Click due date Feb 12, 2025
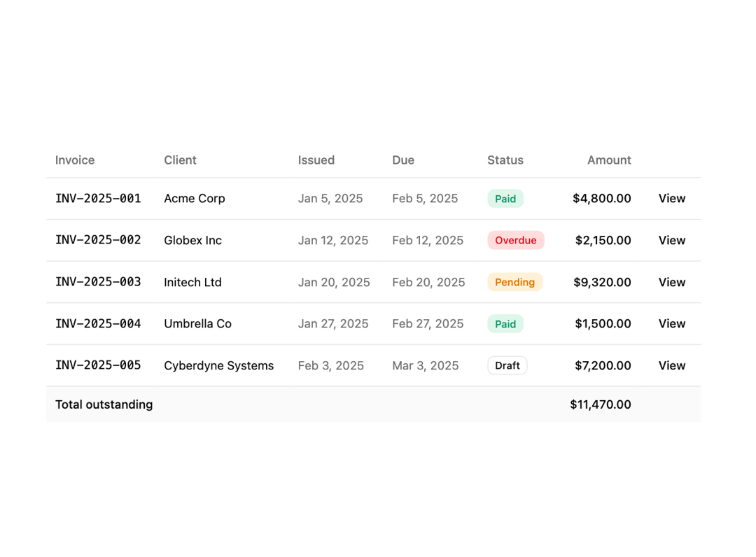The image size is (756, 557). pyautogui.click(x=428, y=241)
